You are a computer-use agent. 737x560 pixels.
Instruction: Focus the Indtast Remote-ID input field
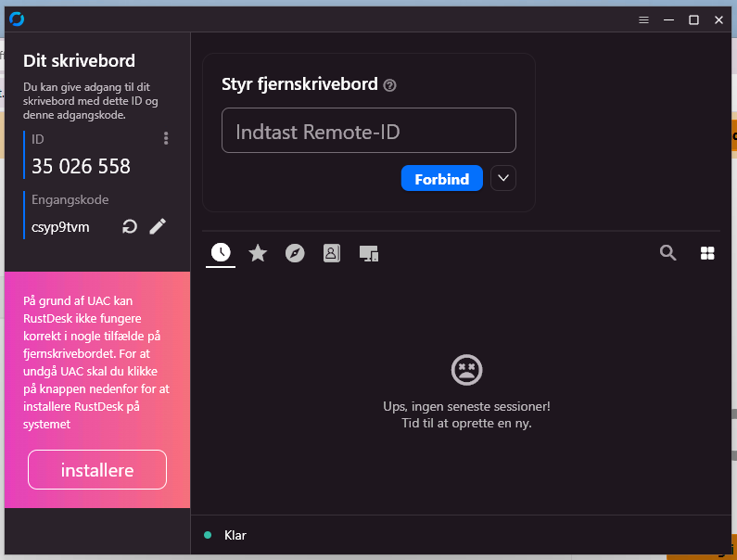pyautogui.click(x=368, y=131)
